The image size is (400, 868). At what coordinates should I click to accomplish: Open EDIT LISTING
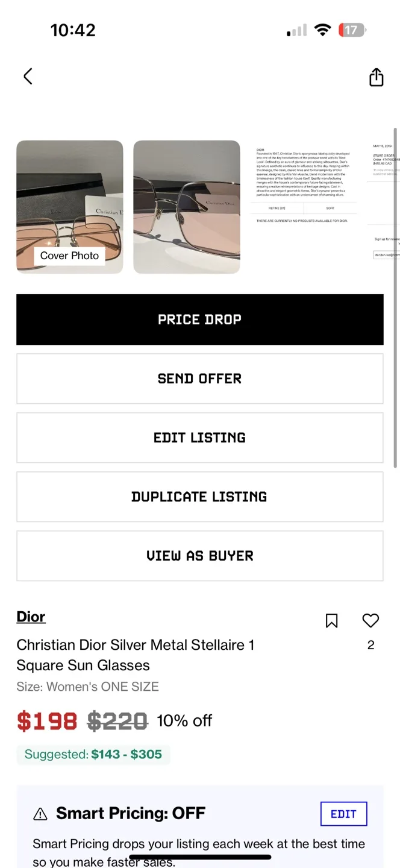click(x=199, y=438)
